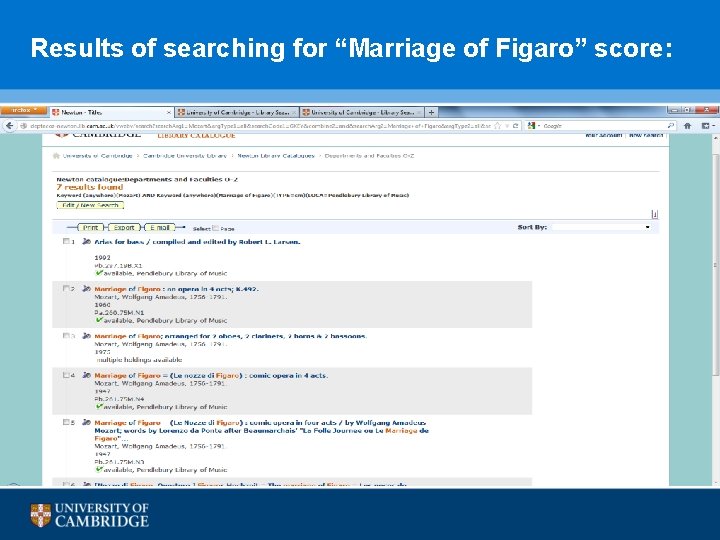
Task: Click green available tick under result 2
Action: click(x=99, y=321)
